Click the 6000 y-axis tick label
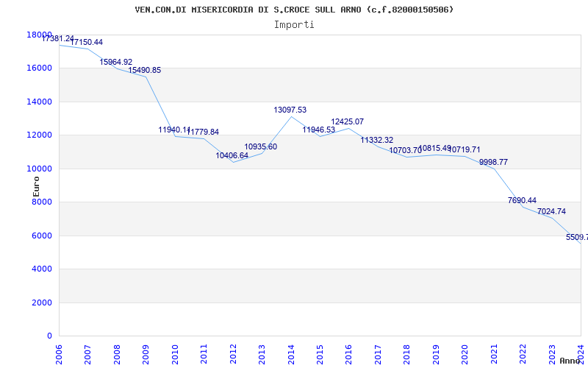 point(42,236)
